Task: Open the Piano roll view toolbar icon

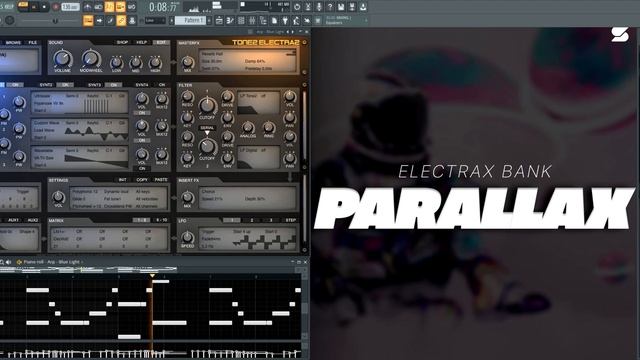Action: (x=230, y=20)
